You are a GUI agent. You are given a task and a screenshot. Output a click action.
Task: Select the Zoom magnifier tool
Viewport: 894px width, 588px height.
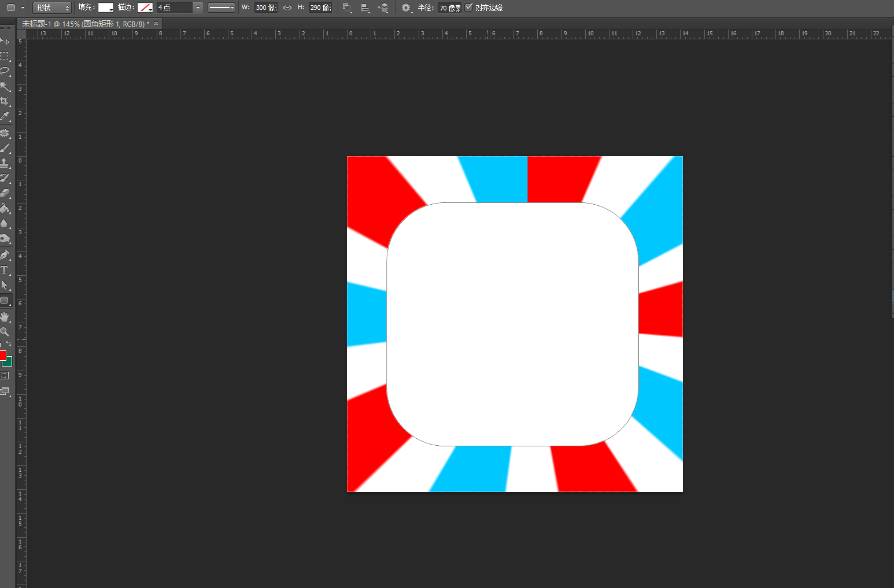pyautogui.click(x=5, y=332)
